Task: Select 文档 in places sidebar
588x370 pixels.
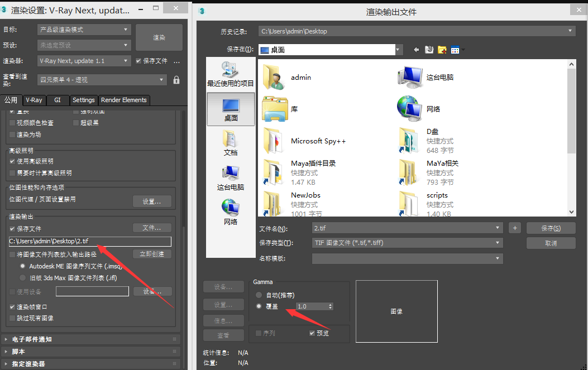Action: (x=231, y=143)
